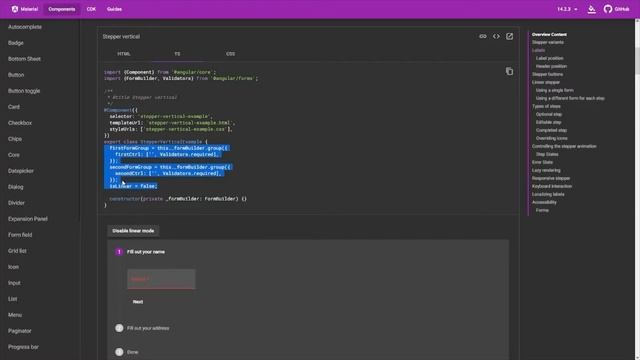Image resolution: width=640 pixels, height=360 pixels.
Task: Jump to Editable step section
Action: click(x=548, y=122)
